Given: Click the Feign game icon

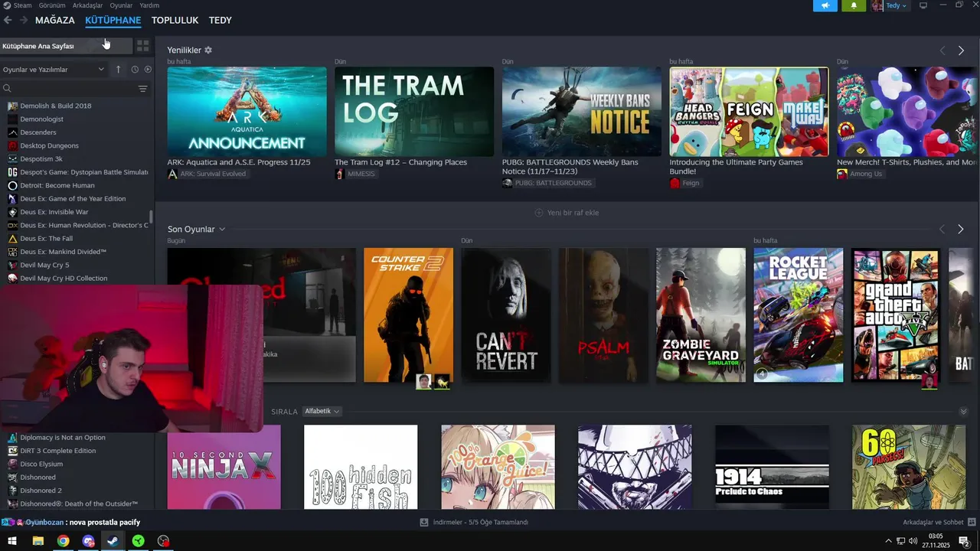Looking at the screenshot, I should tap(675, 183).
